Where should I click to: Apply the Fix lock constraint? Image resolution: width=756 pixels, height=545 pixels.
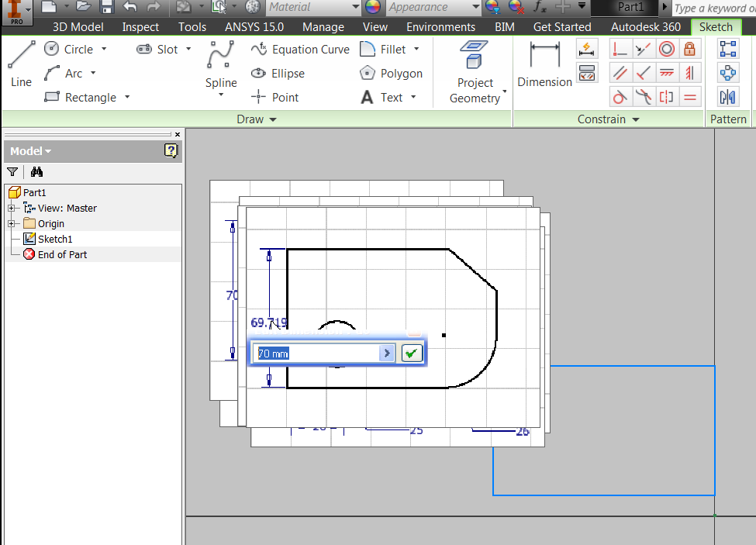pyautogui.click(x=689, y=50)
